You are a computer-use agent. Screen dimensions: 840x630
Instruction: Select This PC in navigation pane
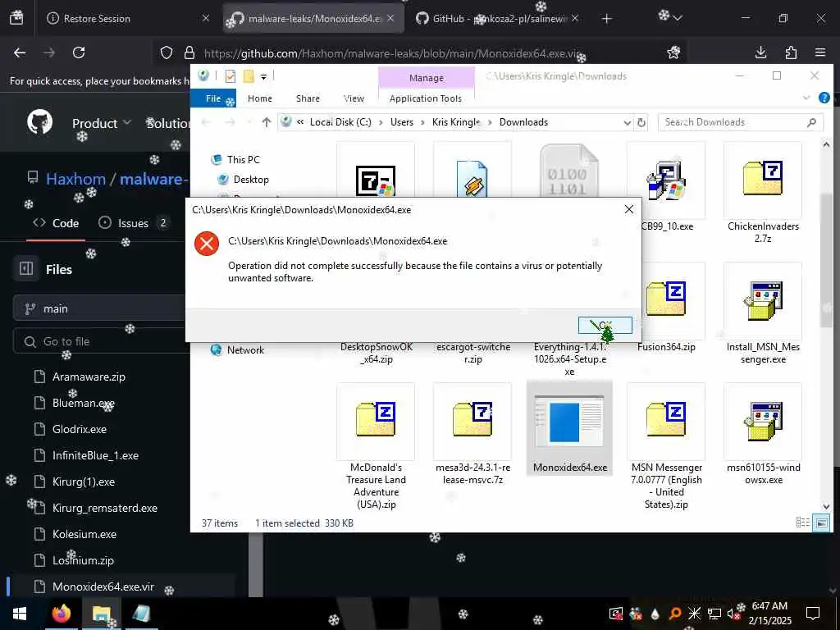(243, 160)
